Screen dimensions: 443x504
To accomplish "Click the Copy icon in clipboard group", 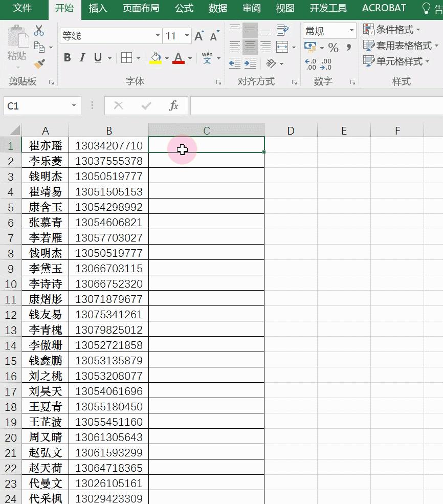I will click(x=39, y=47).
